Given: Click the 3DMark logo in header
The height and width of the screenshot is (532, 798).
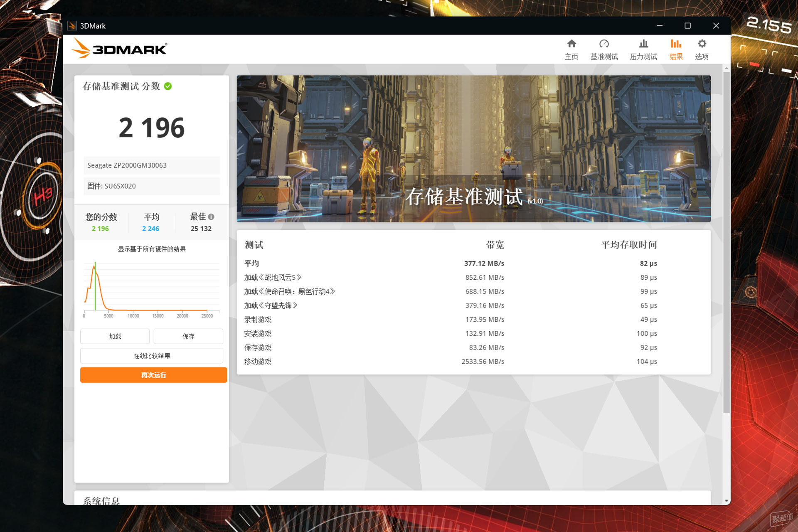Looking at the screenshot, I should point(119,48).
